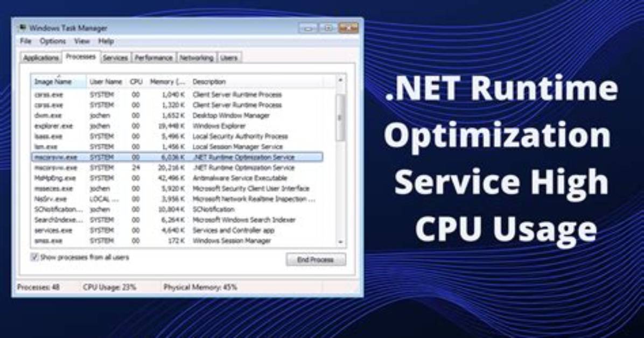Screen dimensions: 644x338
Task: Select the lsass.exe process
Action: click(x=177, y=136)
